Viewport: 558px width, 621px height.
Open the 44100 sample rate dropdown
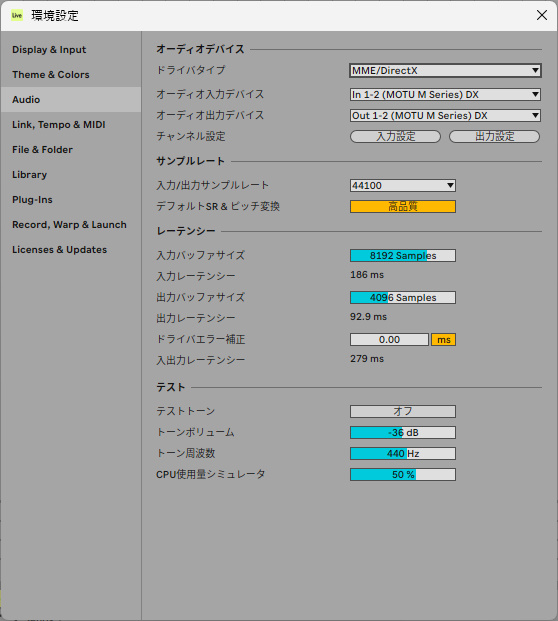coord(403,185)
